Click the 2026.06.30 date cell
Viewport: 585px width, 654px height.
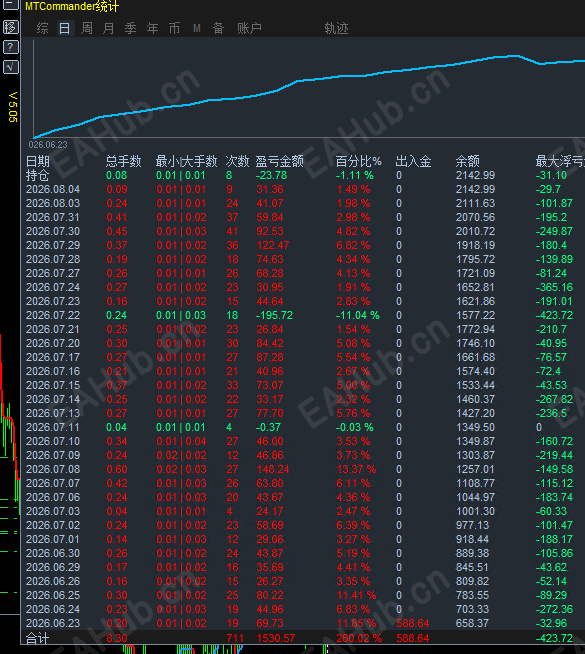click(53, 553)
